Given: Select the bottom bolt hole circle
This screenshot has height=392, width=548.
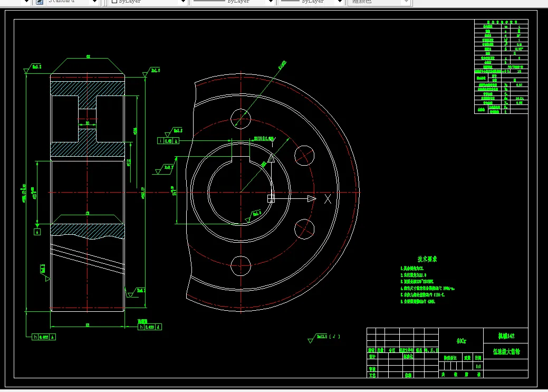Looking at the screenshot, I should pos(241,266).
